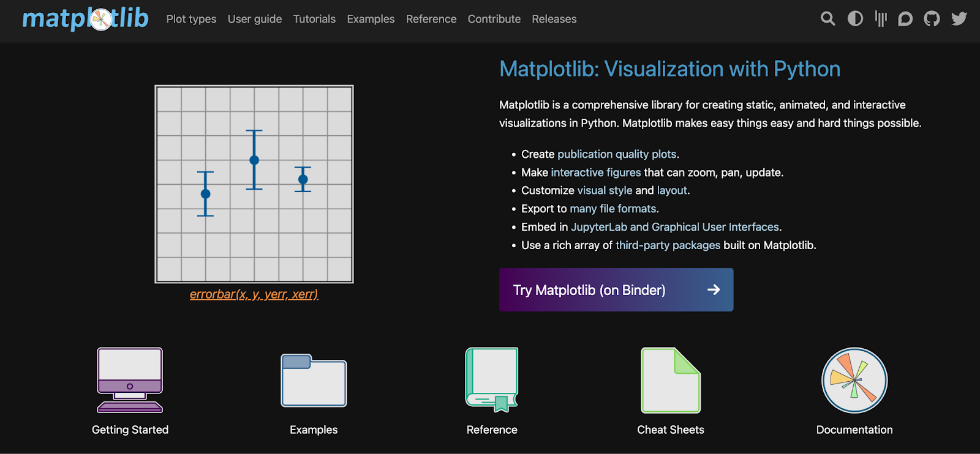
Task: Open the Contribute menu item
Action: [494, 19]
